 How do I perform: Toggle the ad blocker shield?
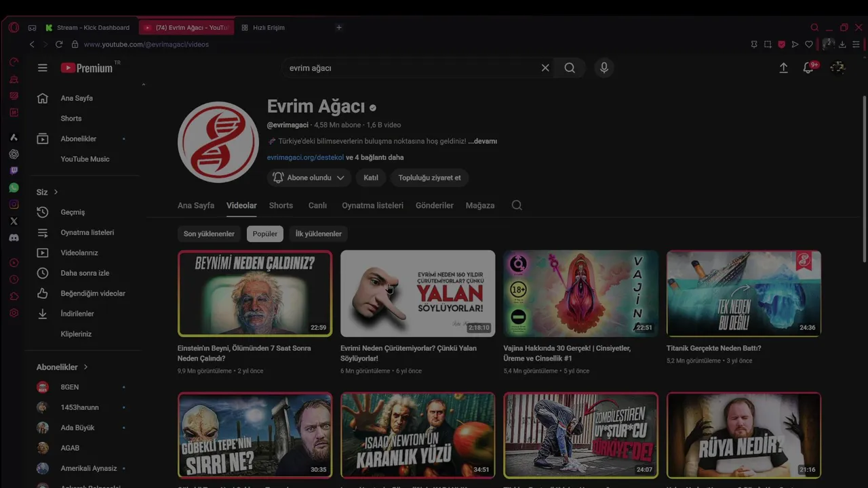781,44
